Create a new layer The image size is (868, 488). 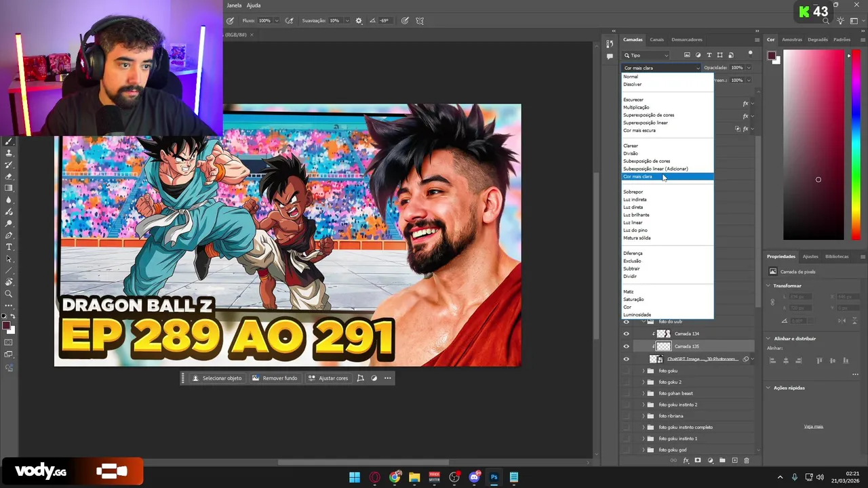click(734, 461)
